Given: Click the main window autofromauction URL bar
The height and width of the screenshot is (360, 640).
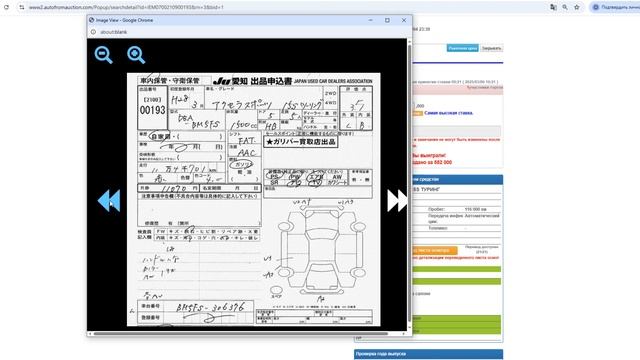Looking at the screenshot, I should tap(126, 7).
